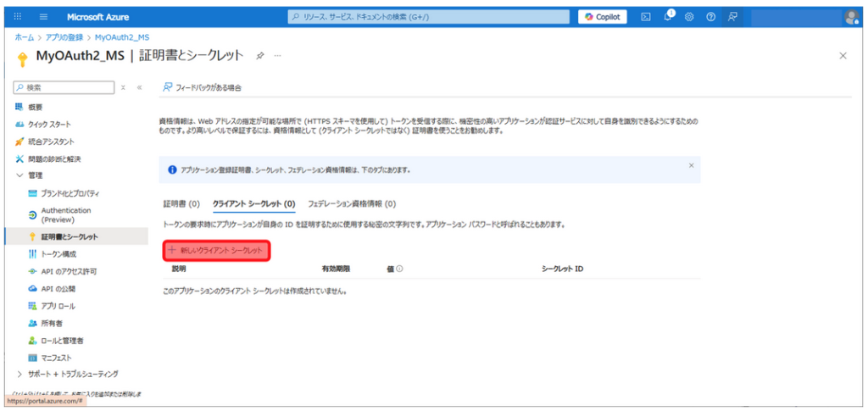Screen dimensions: 868x411
Task: Click the user account avatar
Action: tap(851, 17)
